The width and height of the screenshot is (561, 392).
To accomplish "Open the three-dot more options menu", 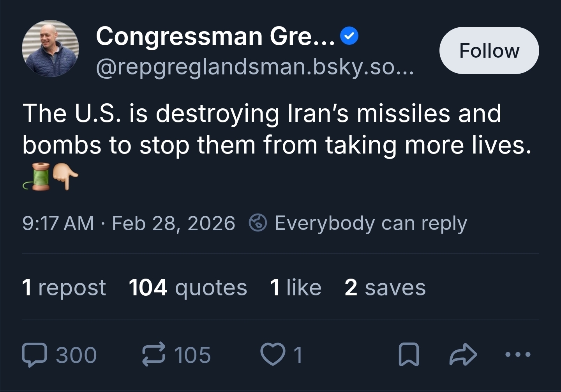I will coord(517,355).
